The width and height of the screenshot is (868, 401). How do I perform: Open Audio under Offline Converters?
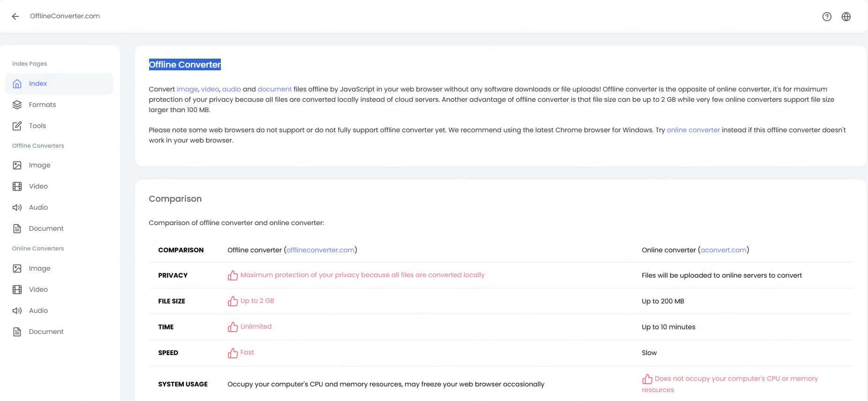coord(59,207)
